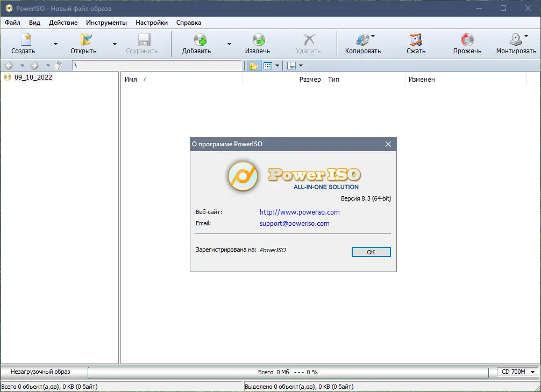Click the Открыть toolbar icon
This screenshot has height=392, width=541.
coord(86,40)
